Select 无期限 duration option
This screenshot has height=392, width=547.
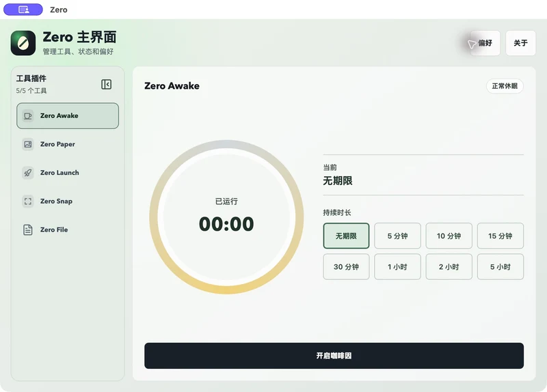[346, 236]
